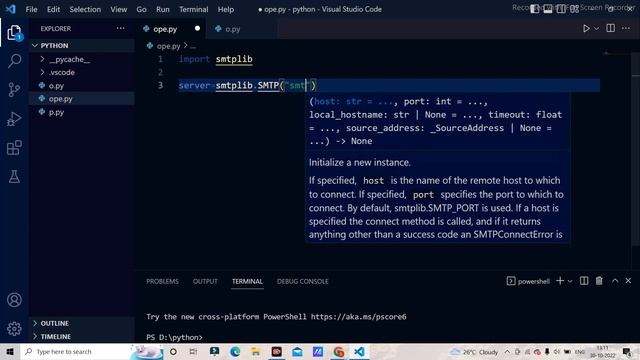
Task: Open the Testing flask view
Action: coord(14,177)
